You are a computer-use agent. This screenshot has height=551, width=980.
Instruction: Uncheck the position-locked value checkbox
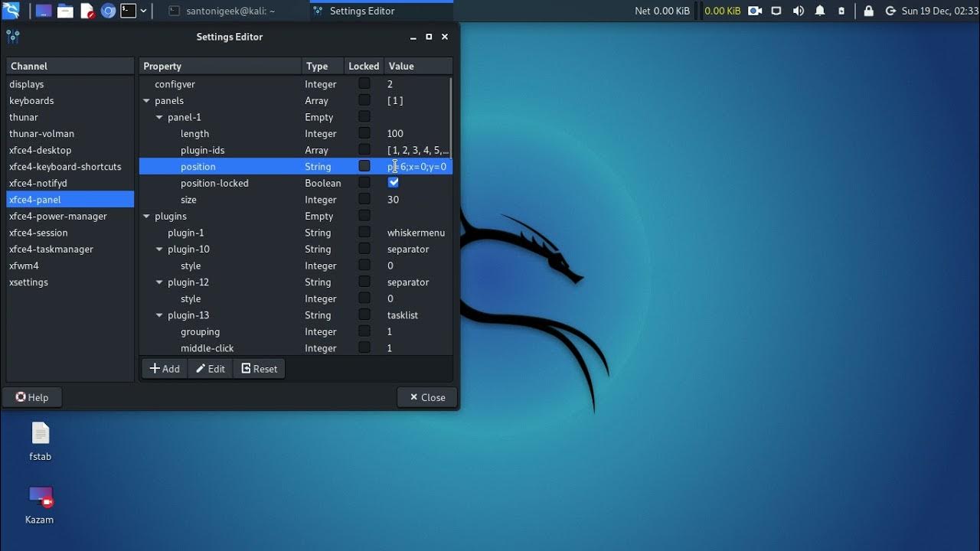394,183
